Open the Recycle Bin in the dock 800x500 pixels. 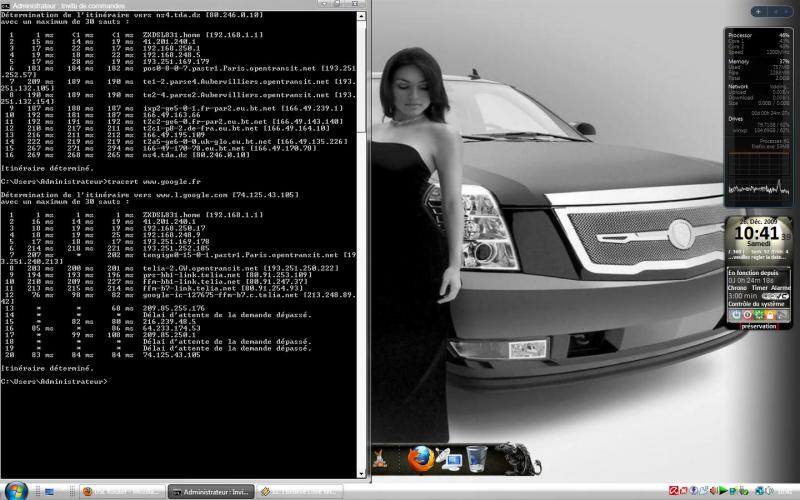pos(477,458)
